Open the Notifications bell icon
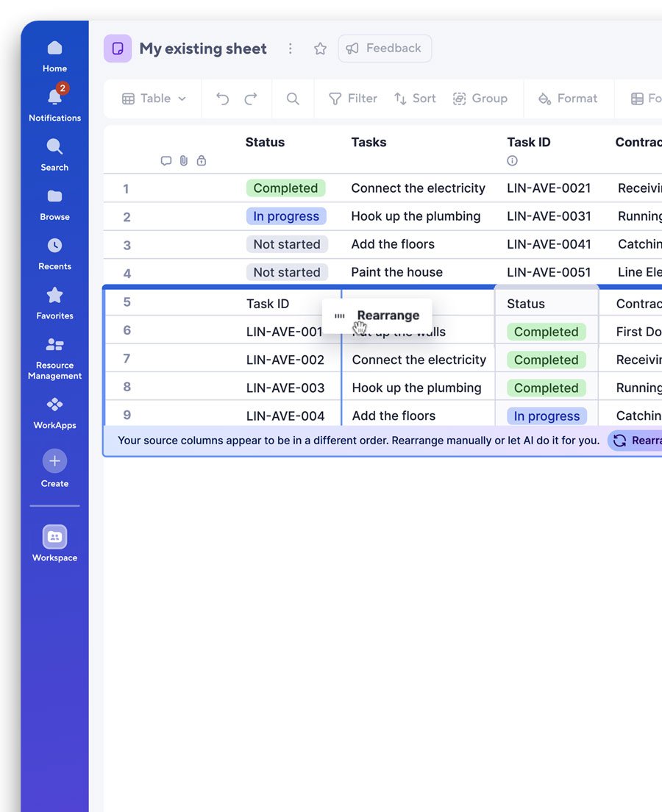Image resolution: width=662 pixels, height=812 pixels. point(54,98)
